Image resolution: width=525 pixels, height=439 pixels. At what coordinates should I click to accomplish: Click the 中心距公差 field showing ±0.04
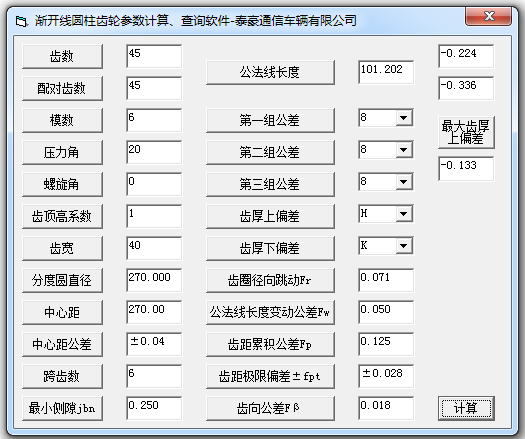click(x=154, y=344)
